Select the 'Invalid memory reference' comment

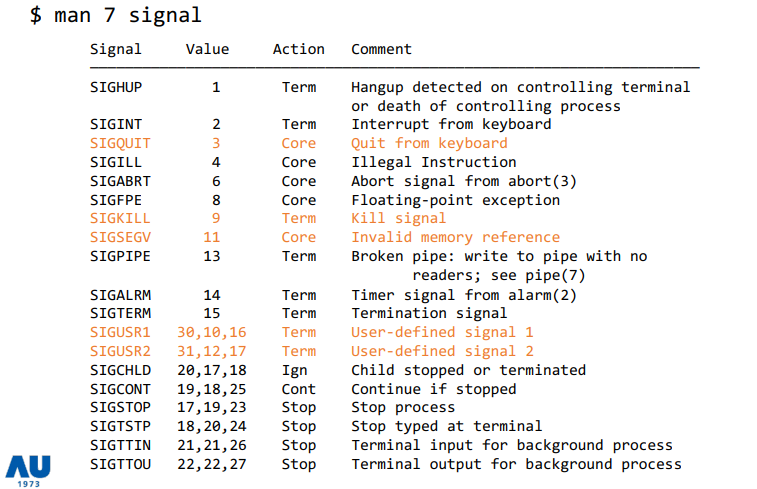[x=455, y=237]
